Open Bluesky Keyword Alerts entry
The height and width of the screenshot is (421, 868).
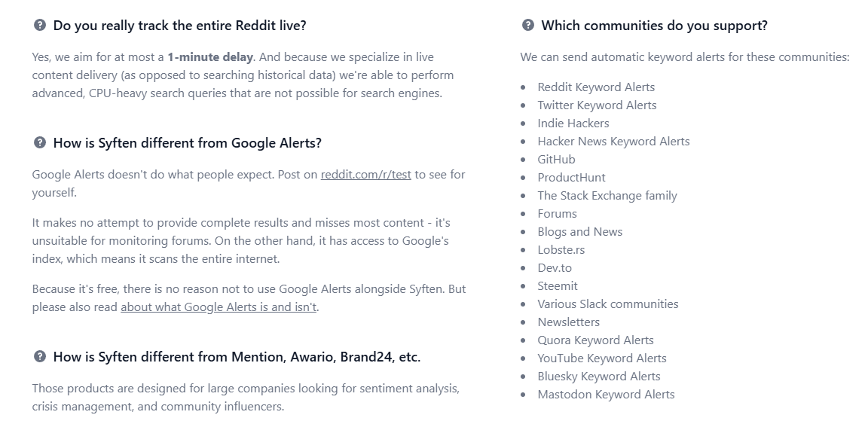(598, 377)
